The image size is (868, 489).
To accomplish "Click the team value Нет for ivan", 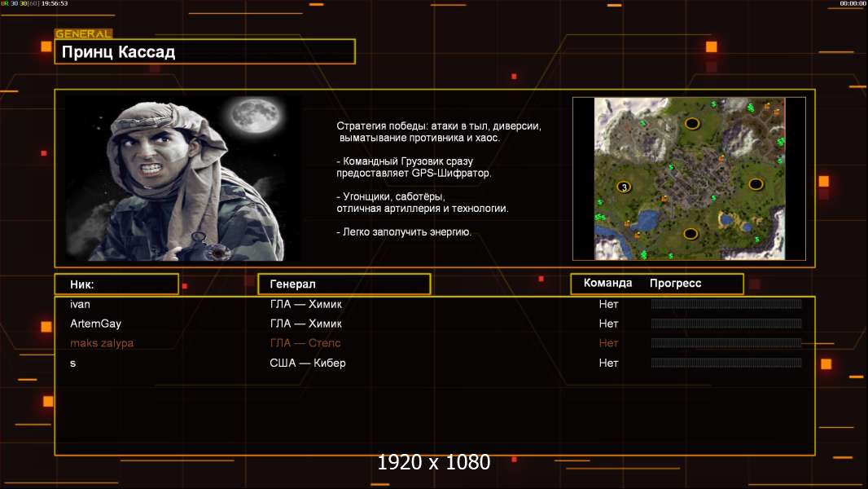I will click(x=608, y=304).
